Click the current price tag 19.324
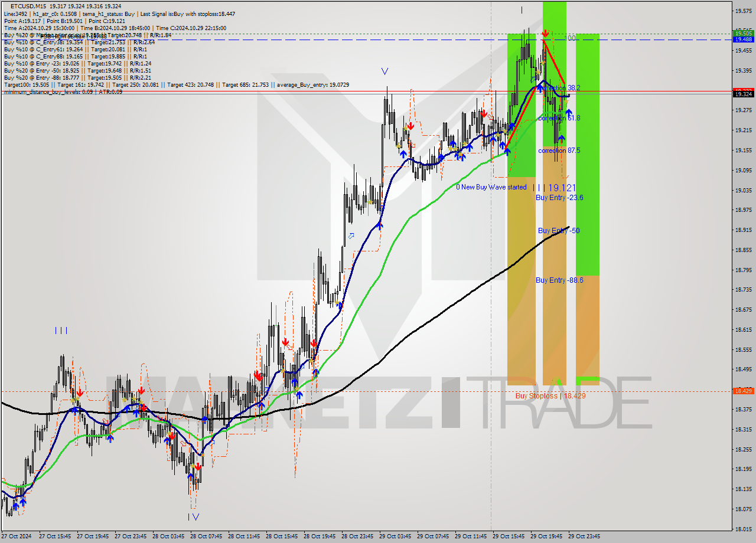Image resolution: width=756 pixels, height=543 pixels. point(743,94)
